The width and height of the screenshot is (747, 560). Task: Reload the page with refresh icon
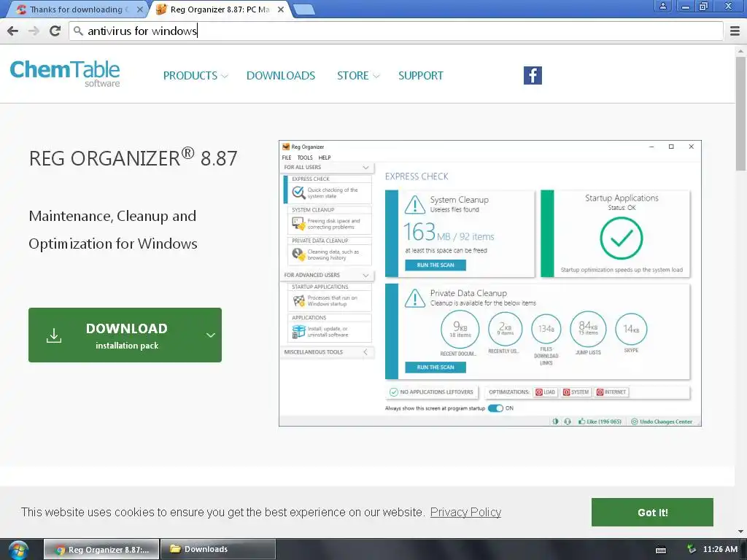[55, 31]
